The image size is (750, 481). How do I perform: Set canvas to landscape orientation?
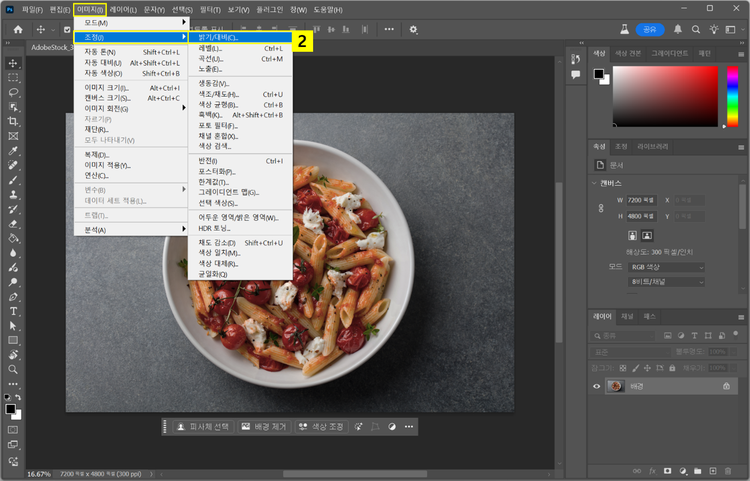[647, 235]
